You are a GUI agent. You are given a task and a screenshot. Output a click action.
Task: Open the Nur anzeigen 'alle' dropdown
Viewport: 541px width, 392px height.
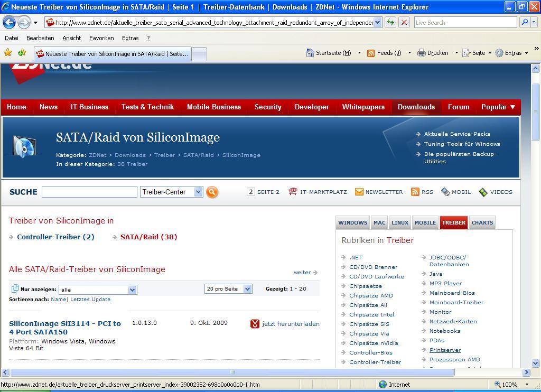(x=133, y=290)
